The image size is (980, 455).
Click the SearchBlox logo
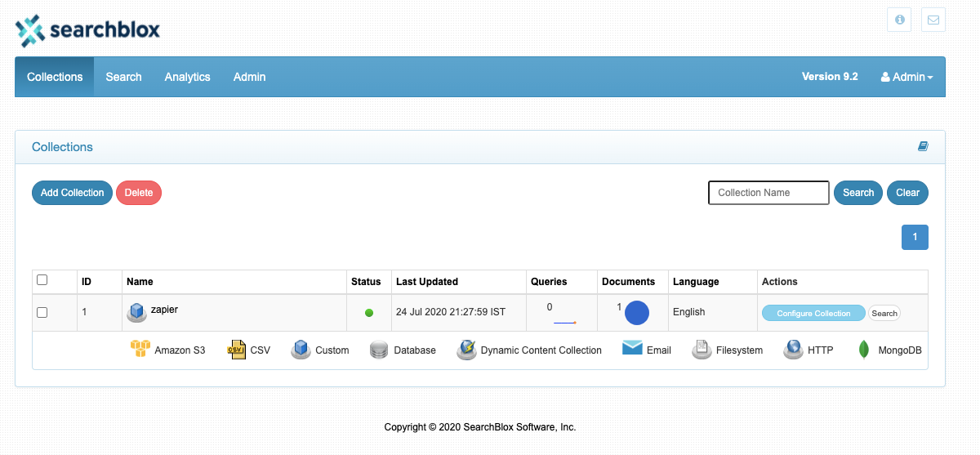tap(87, 30)
